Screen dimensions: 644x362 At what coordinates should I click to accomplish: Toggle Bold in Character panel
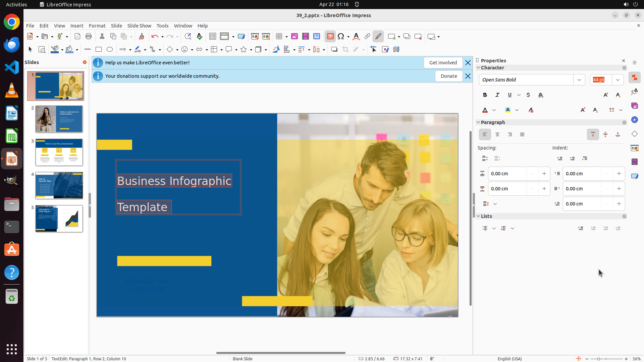point(485,95)
